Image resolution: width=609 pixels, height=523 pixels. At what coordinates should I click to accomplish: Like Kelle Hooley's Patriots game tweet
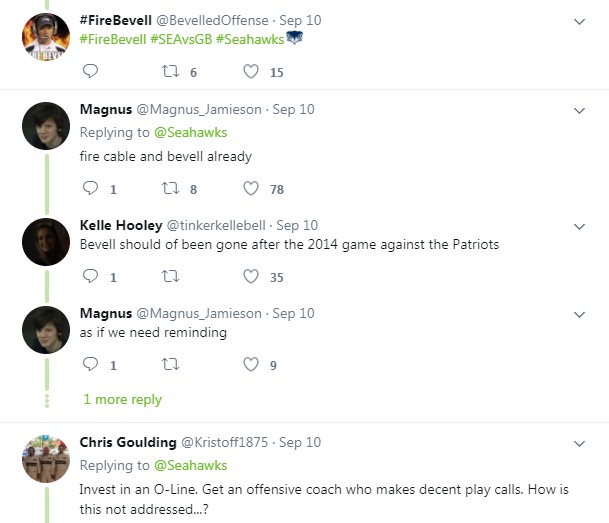tap(252, 277)
